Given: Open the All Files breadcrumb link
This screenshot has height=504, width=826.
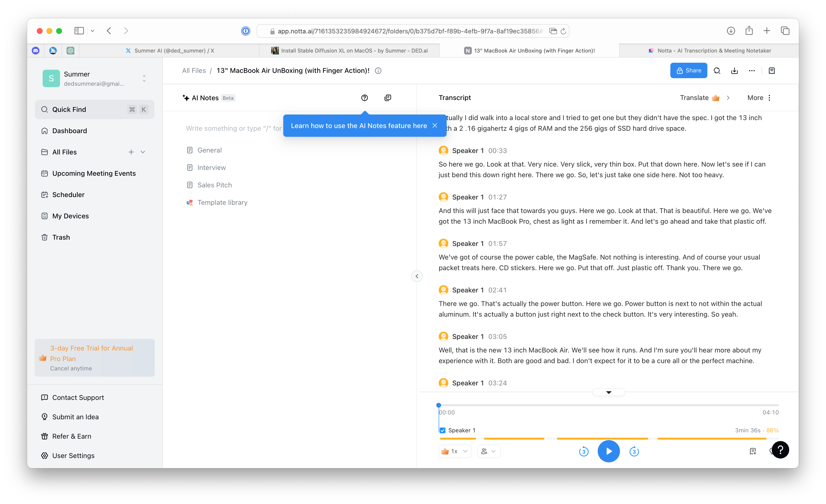Looking at the screenshot, I should (x=194, y=71).
